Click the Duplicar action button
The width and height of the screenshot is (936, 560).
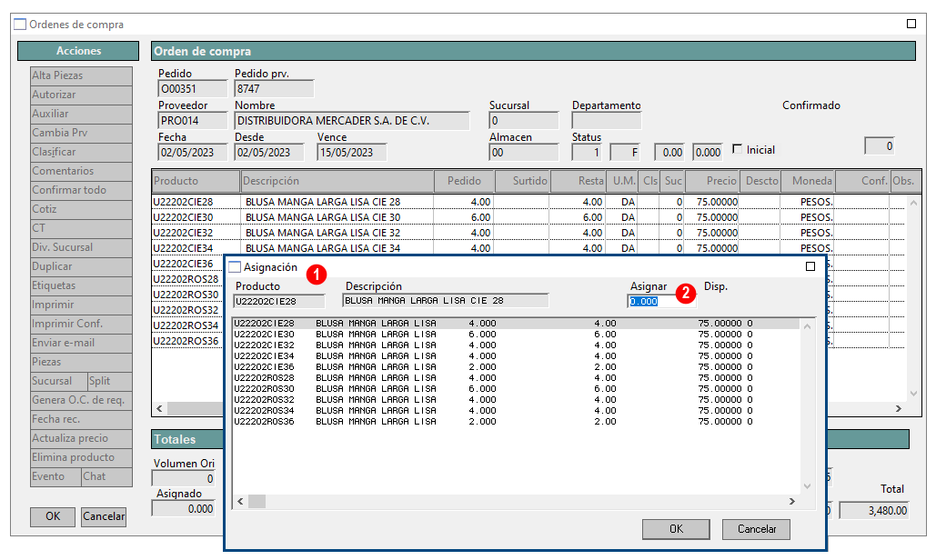pyautogui.click(x=81, y=266)
